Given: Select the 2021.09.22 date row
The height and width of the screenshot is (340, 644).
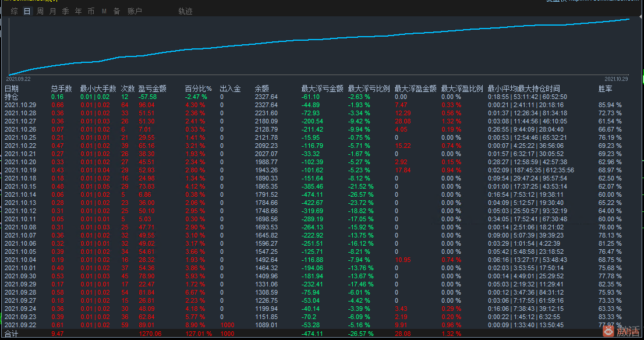Looking at the screenshot, I should pyautogui.click(x=20, y=325).
